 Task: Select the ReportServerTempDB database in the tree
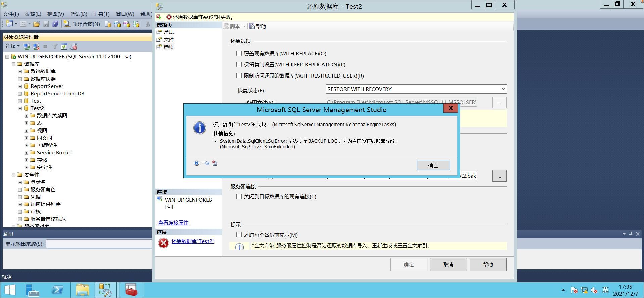[57, 94]
